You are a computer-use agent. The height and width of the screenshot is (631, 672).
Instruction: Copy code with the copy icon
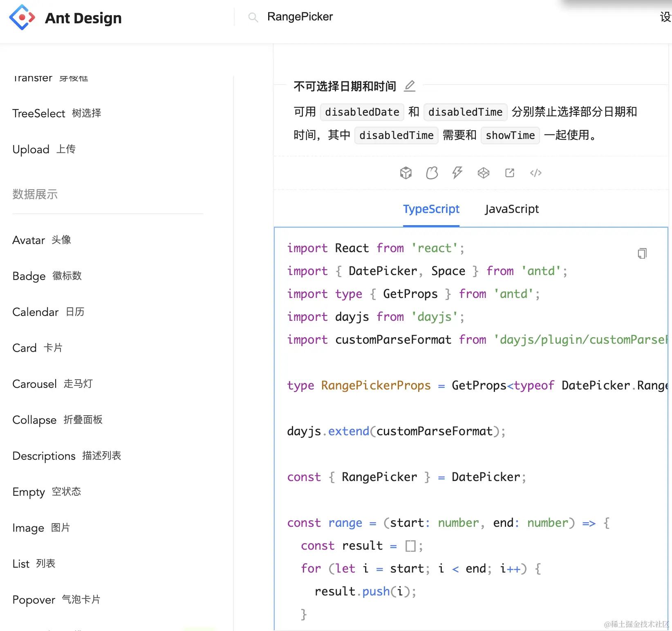tap(642, 253)
